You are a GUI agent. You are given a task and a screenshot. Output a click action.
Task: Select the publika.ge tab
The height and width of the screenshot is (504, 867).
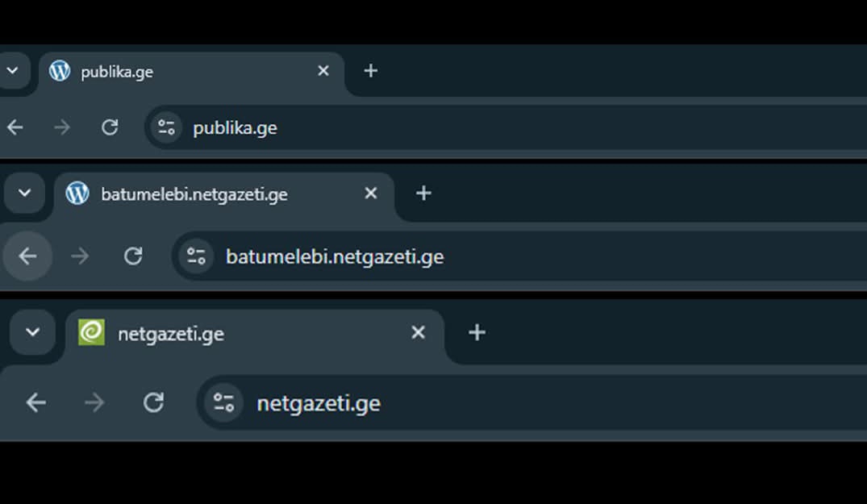click(161, 72)
